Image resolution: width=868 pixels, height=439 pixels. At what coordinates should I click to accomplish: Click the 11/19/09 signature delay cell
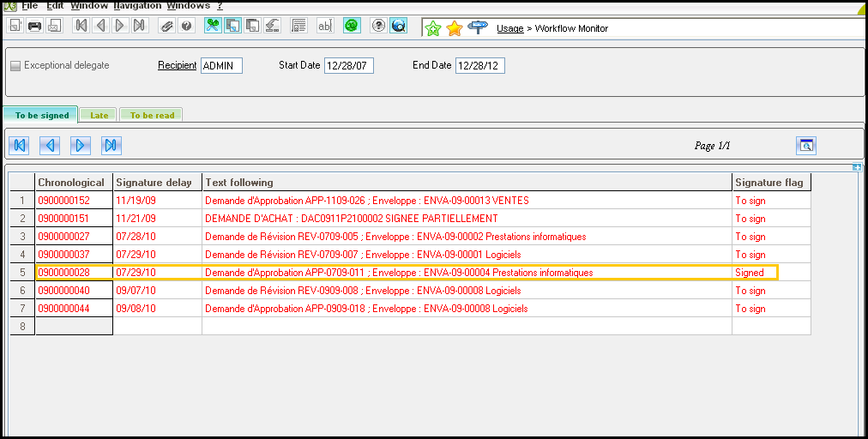click(x=158, y=201)
